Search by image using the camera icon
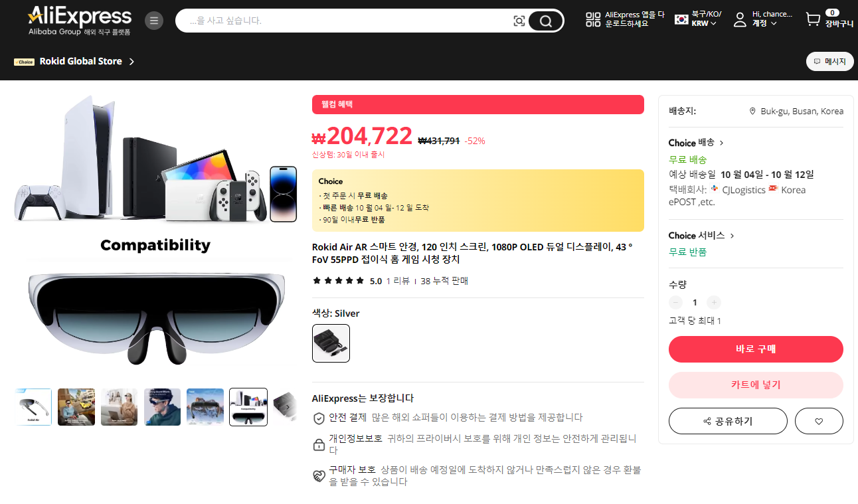This screenshot has width=858, height=504. 519,21
